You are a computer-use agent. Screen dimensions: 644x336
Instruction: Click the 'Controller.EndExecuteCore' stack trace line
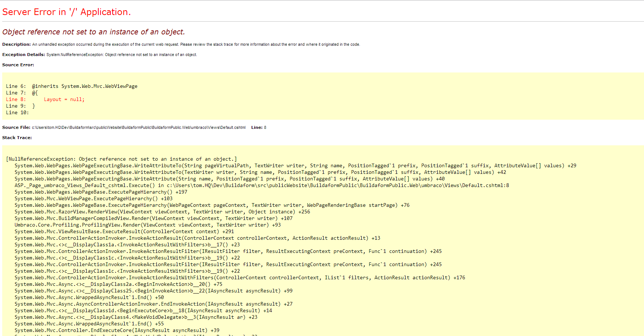[117, 331]
